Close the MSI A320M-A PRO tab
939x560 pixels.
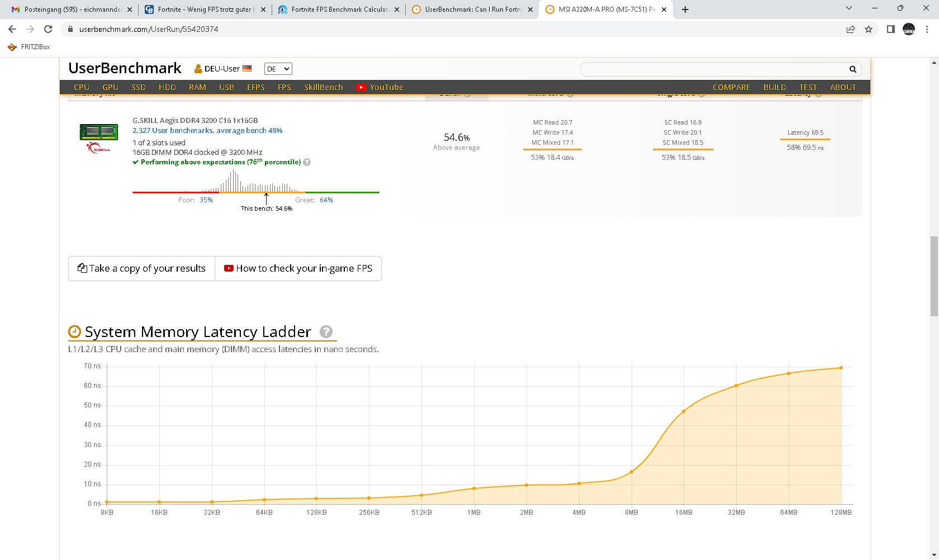pos(664,10)
